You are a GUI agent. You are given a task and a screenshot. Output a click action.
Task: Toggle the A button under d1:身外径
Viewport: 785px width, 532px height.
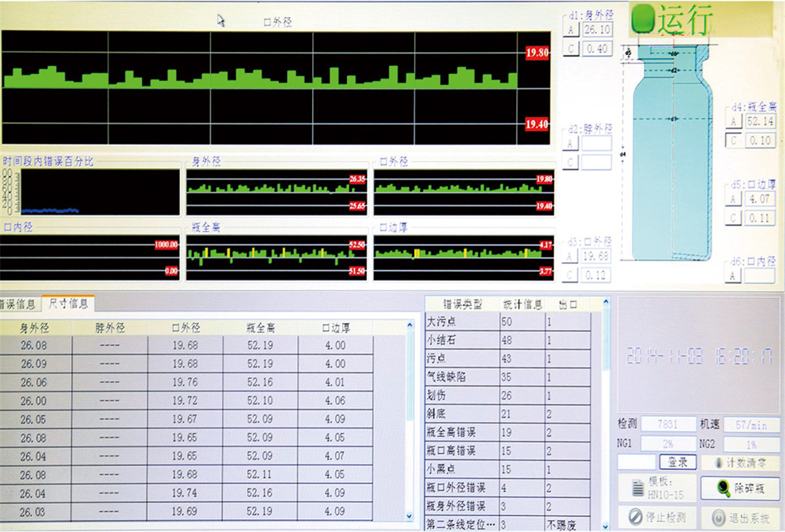[x=570, y=29]
